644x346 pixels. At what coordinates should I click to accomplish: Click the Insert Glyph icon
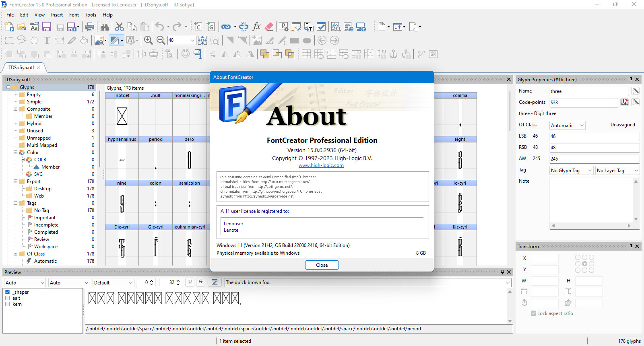(x=211, y=27)
